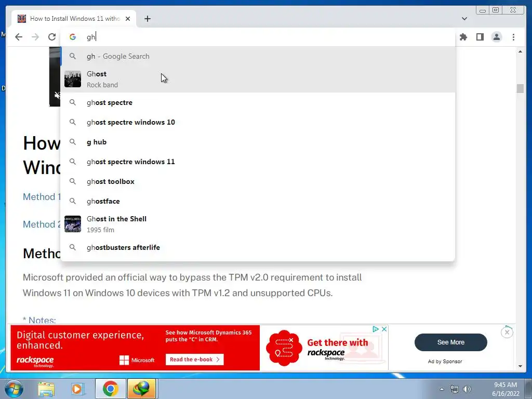Open the Windows Start button
This screenshot has height=399, width=532.
click(x=14, y=389)
